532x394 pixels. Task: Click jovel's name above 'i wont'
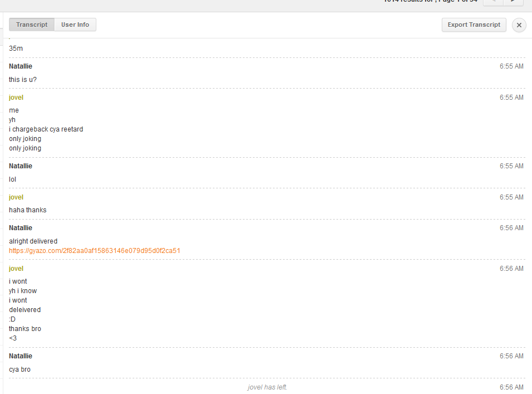[x=16, y=269]
